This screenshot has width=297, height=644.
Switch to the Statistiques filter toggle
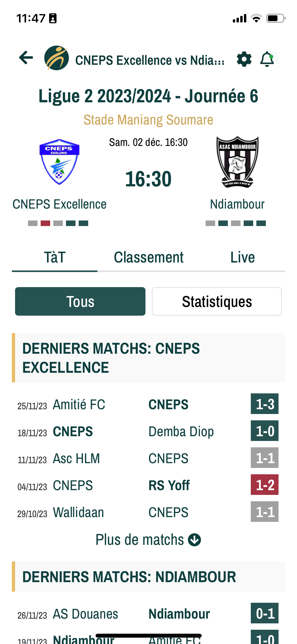[x=217, y=301]
